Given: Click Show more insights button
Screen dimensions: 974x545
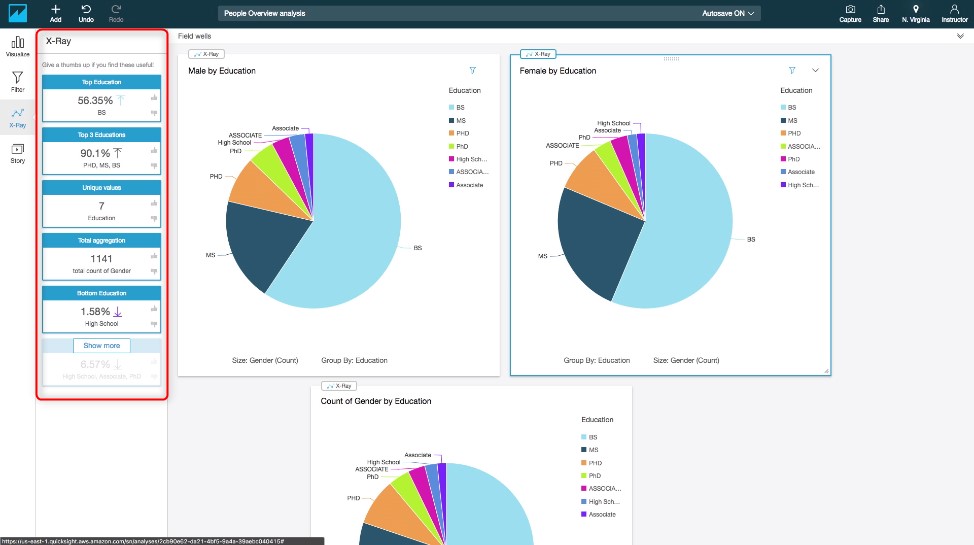Looking at the screenshot, I should [x=101, y=346].
